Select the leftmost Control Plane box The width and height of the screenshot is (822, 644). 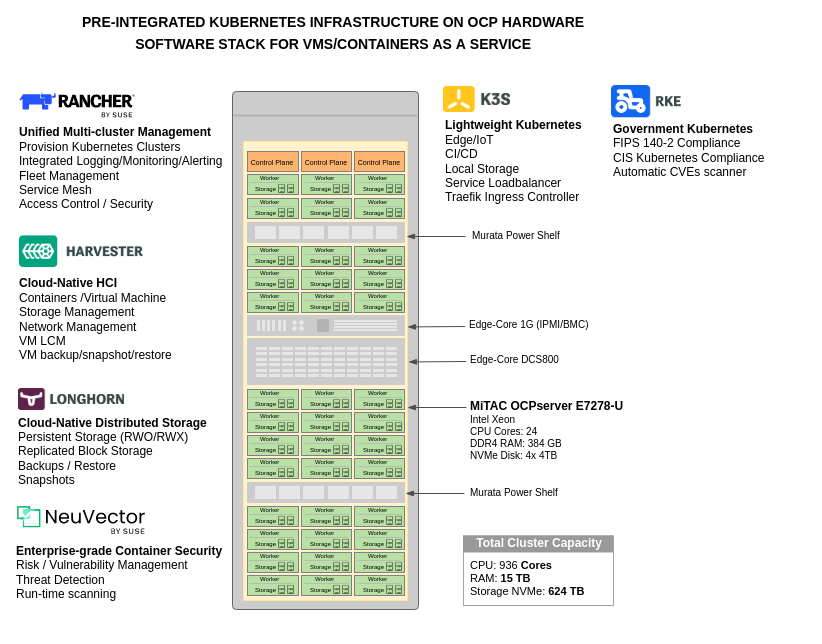(x=272, y=162)
